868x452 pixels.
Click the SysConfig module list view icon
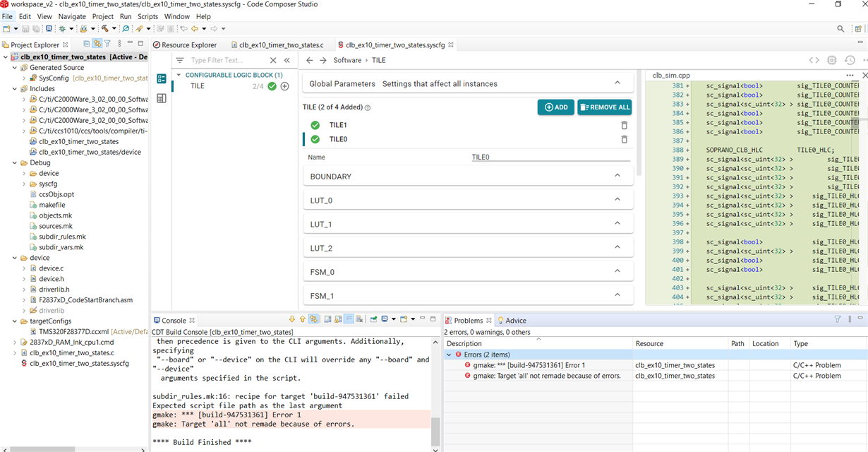(x=162, y=79)
